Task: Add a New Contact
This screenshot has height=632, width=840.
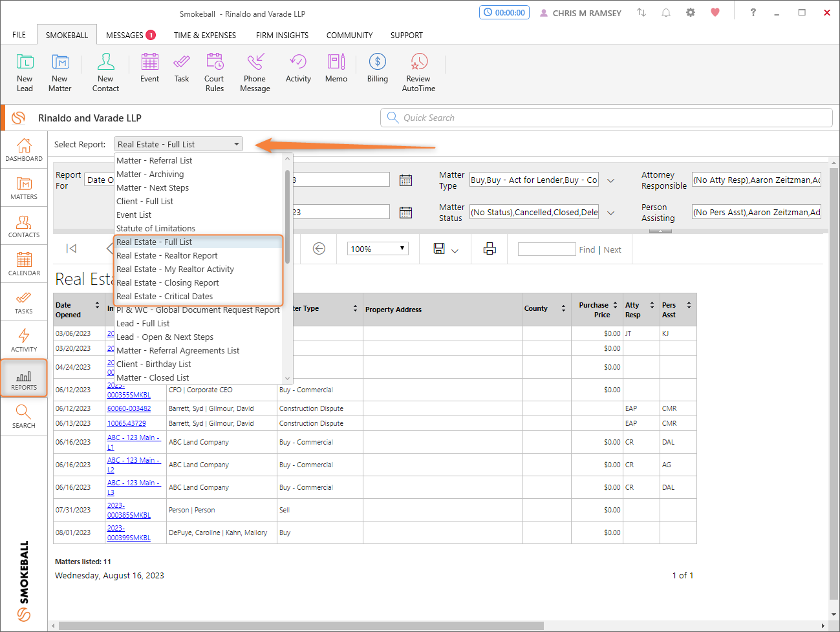Action: tap(105, 72)
